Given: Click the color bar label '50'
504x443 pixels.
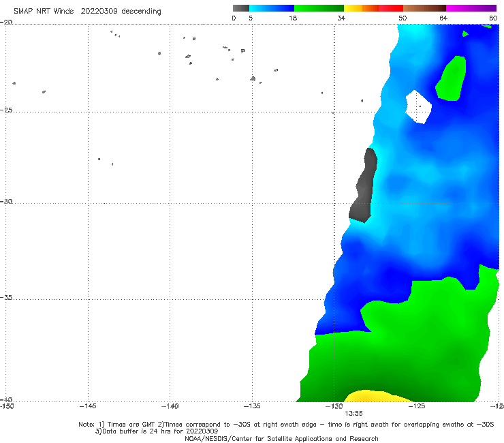Looking at the screenshot, I should point(403,18).
